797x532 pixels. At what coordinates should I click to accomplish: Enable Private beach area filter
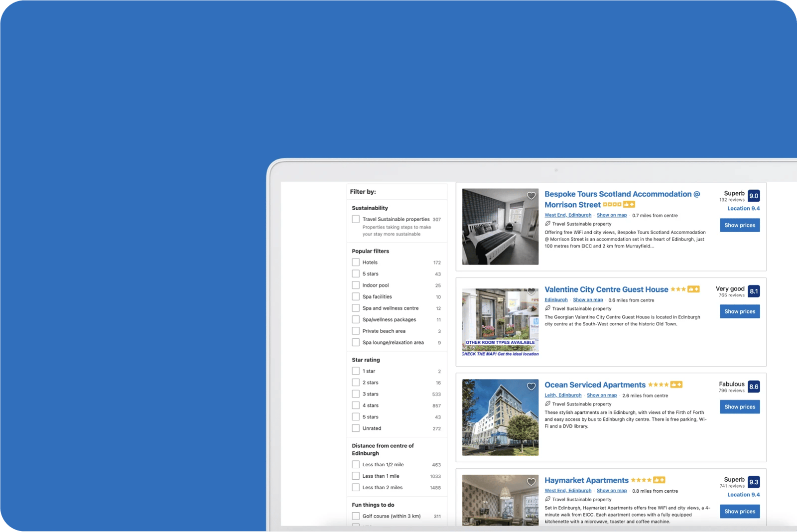(356, 331)
